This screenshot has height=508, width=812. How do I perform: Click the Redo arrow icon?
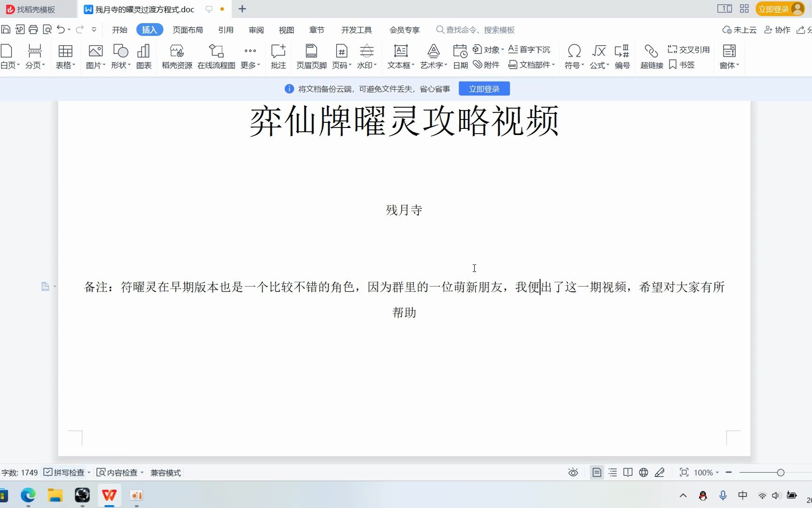click(x=80, y=30)
